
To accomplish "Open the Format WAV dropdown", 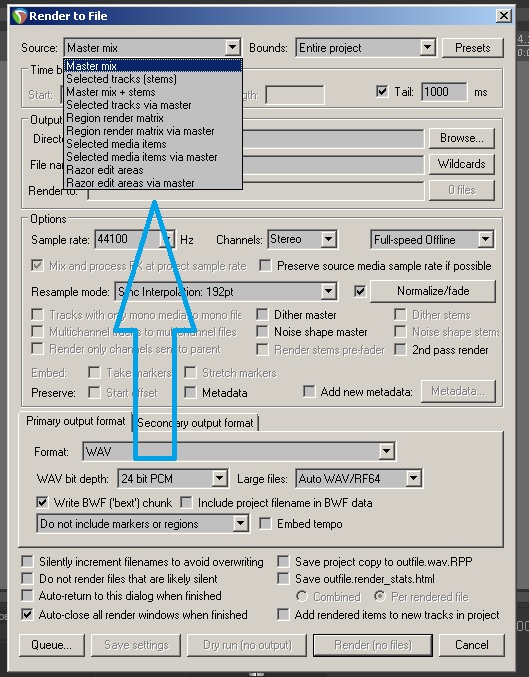I will (x=239, y=452).
